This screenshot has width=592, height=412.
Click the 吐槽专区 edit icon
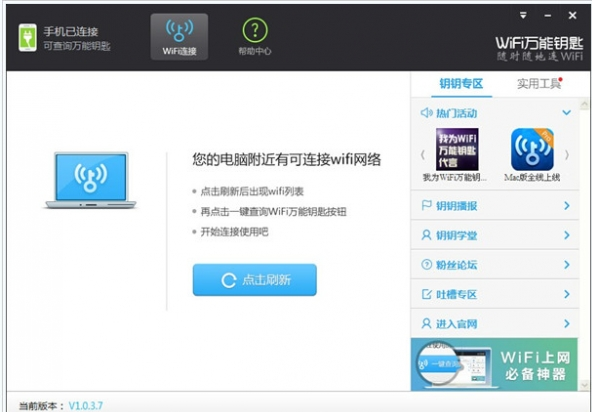click(426, 294)
